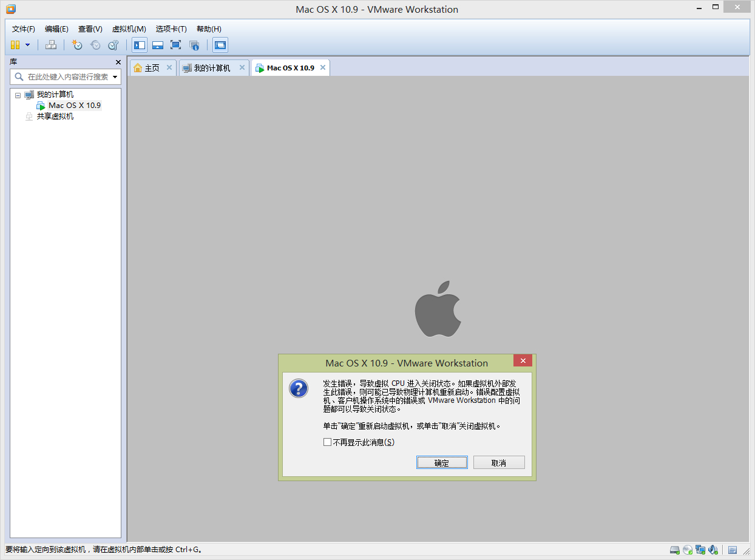Screen dimensions: 755x560
Task: Select 我的计算机 in the library tree
Action: pos(55,95)
